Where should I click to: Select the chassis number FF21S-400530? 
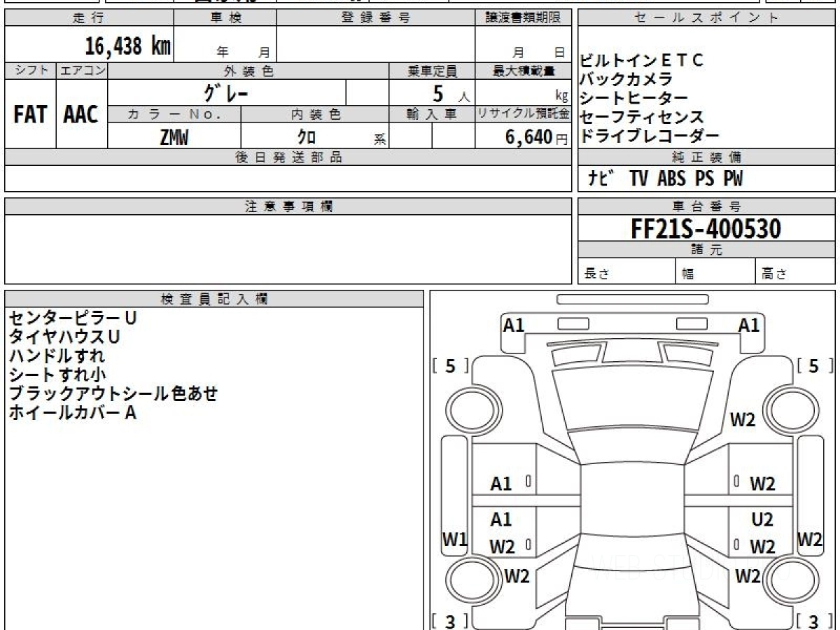click(706, 228)
